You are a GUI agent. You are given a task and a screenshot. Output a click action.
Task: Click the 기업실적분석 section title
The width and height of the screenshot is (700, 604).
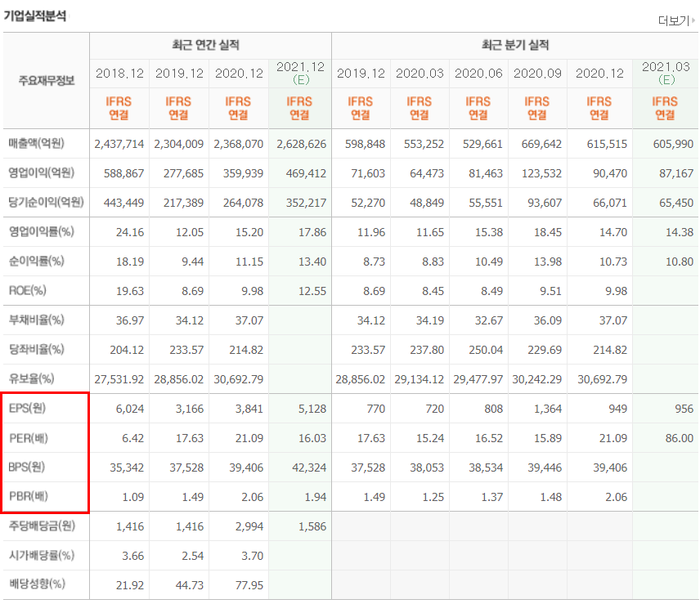click(35, 16)
